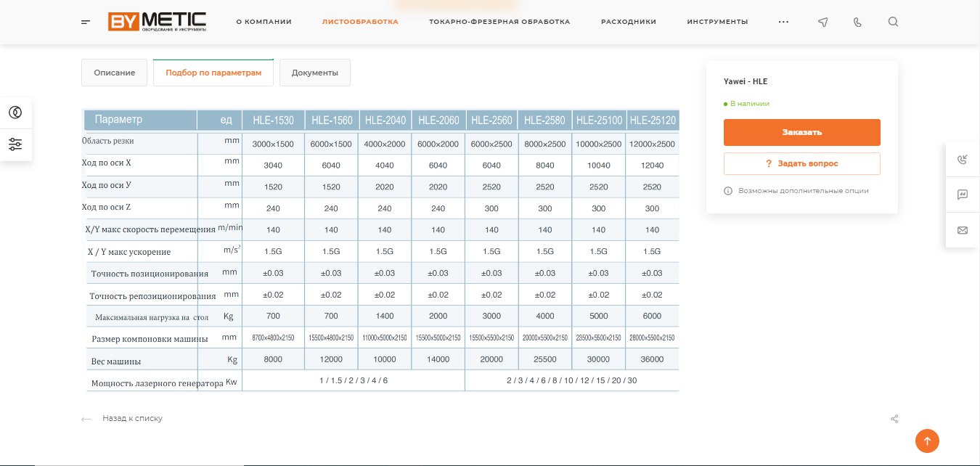The height and width of the screenshot is (466, 980).
Task: Click the Ход по оси Z row label
Action: pos(106,207)
